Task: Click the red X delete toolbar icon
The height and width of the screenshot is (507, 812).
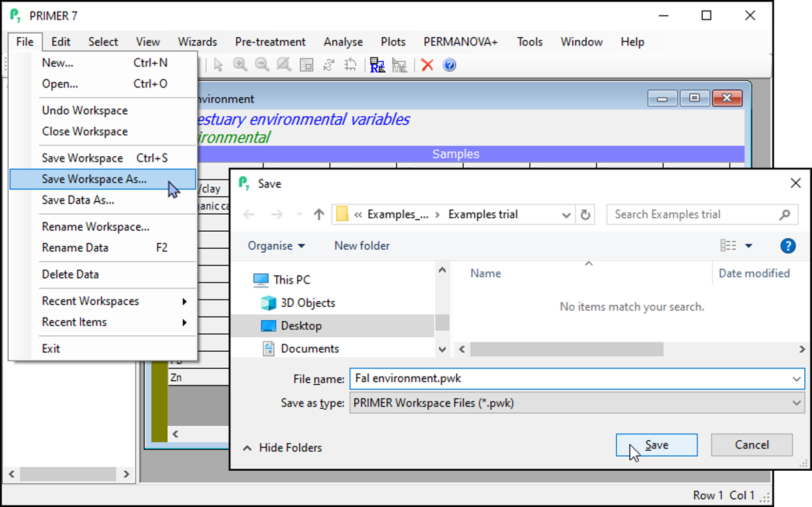Action: tap(427, 65)
